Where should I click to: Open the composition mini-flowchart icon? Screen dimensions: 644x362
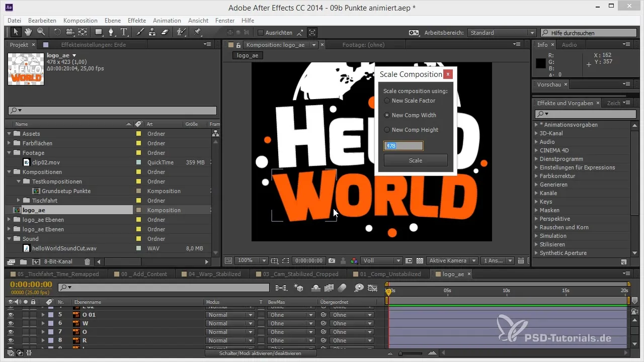coord(281,288)
